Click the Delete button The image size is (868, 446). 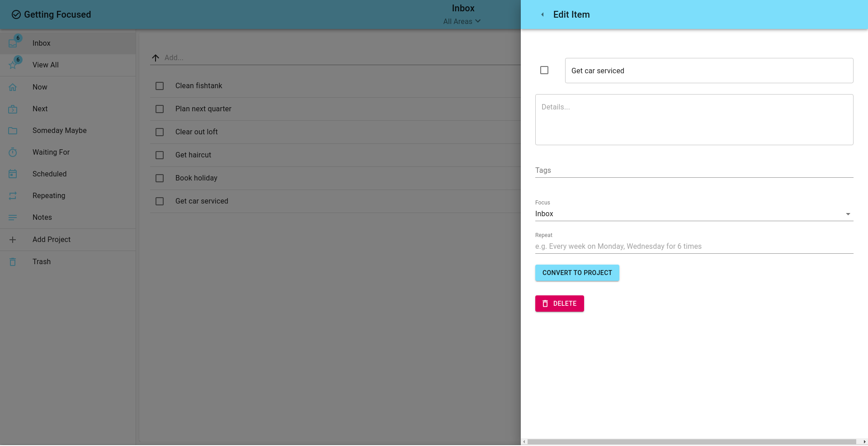560,304
